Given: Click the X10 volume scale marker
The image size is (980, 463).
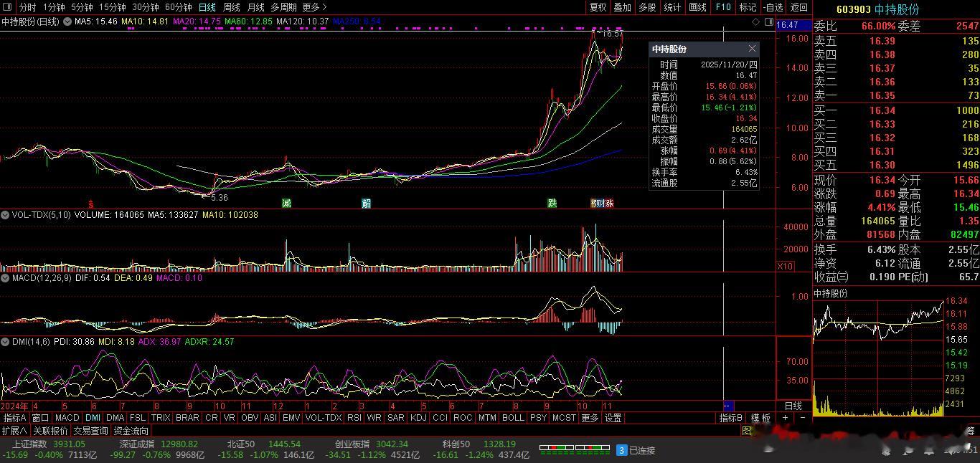Looking at the screenshot, I should tap(785, 267).
